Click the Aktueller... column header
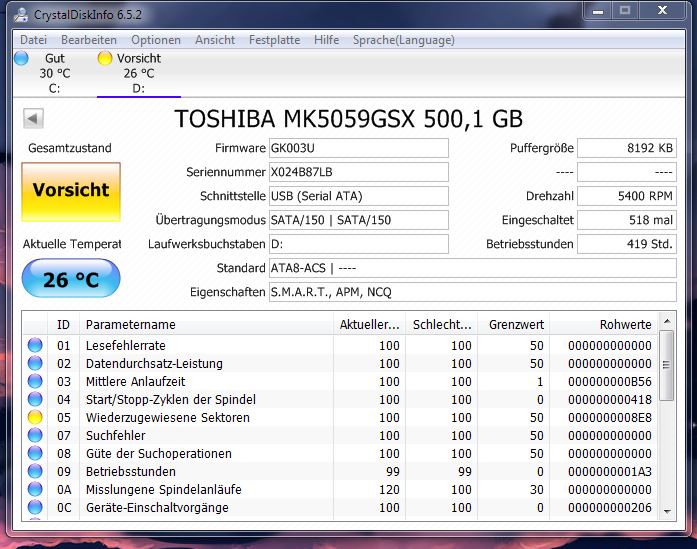The height and width of the screenshot is (549, 697). (369, 325)
